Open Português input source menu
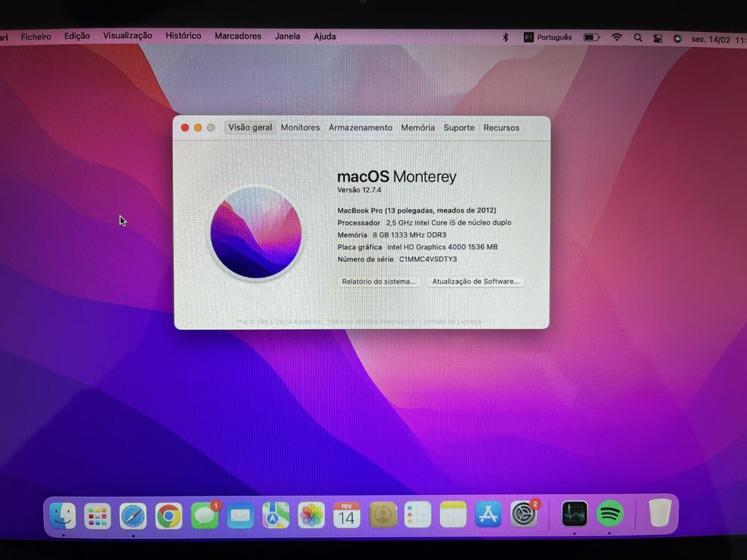Viewport: 747px width, 560px height. point(548,37)
